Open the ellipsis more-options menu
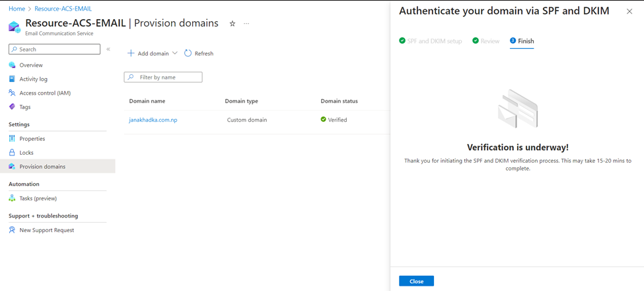Screen dimensions: 644x291 coord(246,23)
